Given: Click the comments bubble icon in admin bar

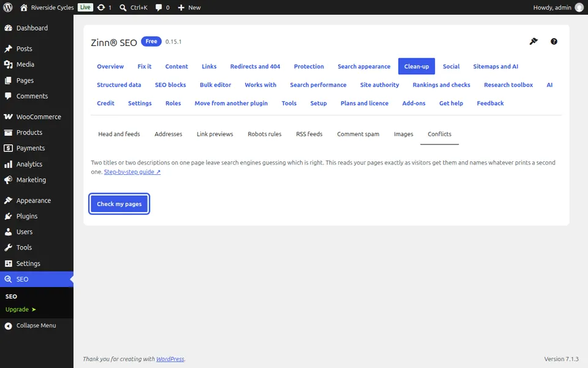Looking at the screenshot, I should point(159,7).
